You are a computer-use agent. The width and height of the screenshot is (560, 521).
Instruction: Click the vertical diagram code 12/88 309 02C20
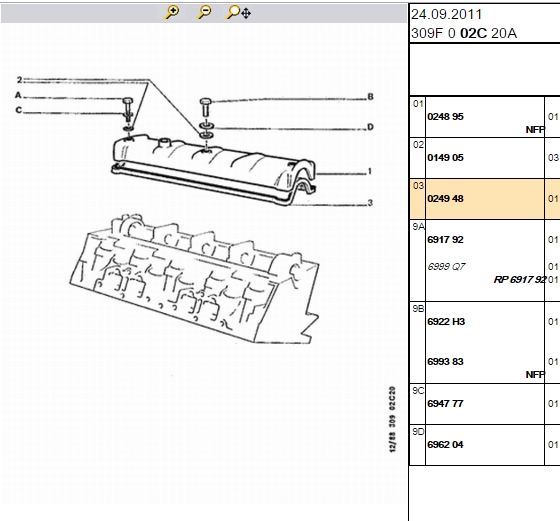[392, 419]
